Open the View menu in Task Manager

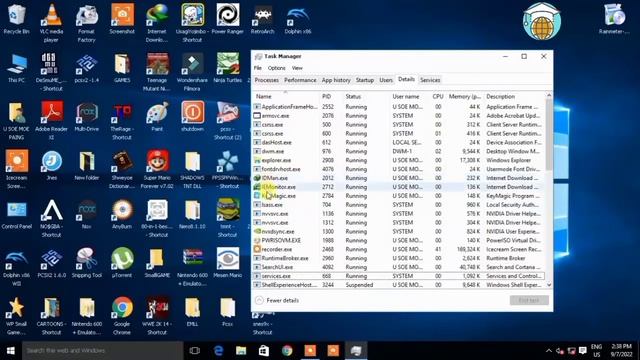[297, 68]
